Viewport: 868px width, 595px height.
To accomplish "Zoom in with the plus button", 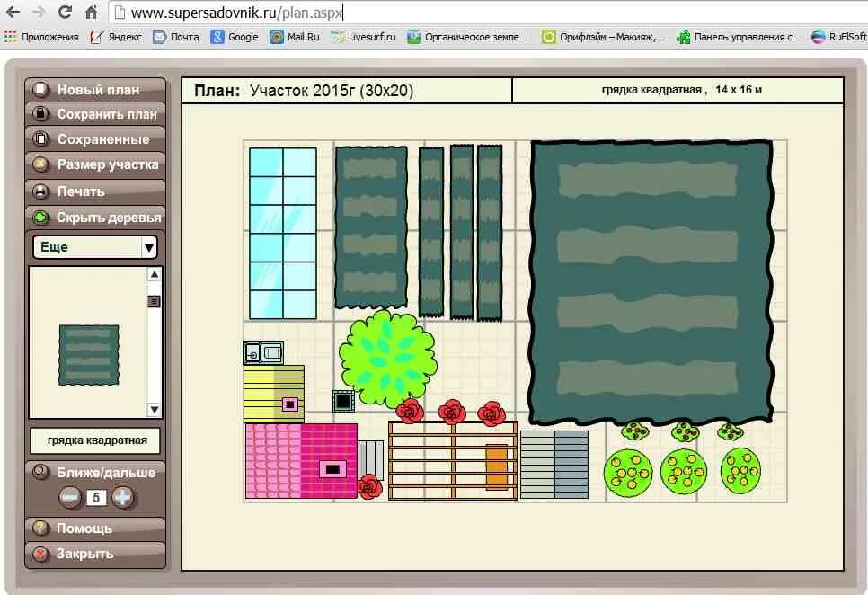I will point(123,497).
